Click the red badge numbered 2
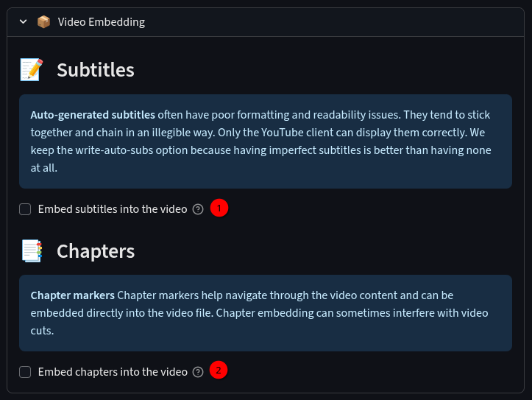This screenshot has height=400, width=532. pos(219,370)
